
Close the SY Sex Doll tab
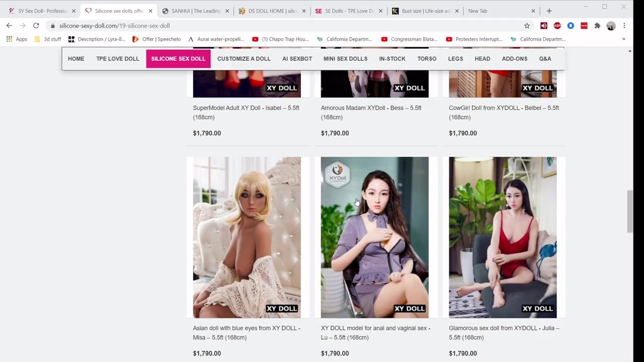coord(73,11)
